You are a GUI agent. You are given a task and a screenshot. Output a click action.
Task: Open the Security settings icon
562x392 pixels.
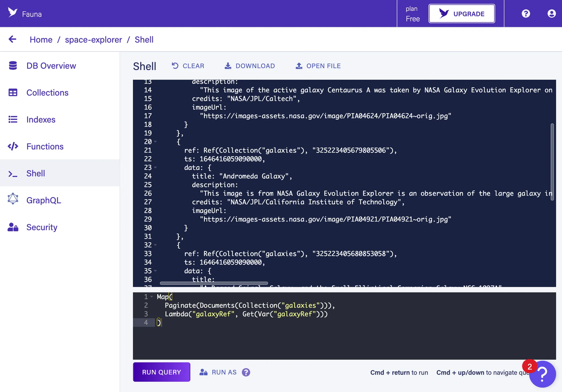[x=13, y=227]
